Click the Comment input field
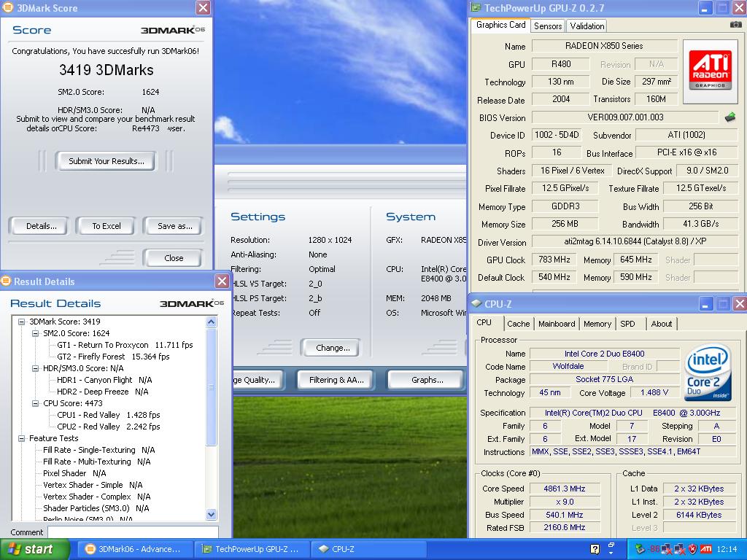Screen dimensions: 747x560 (133, 532)
